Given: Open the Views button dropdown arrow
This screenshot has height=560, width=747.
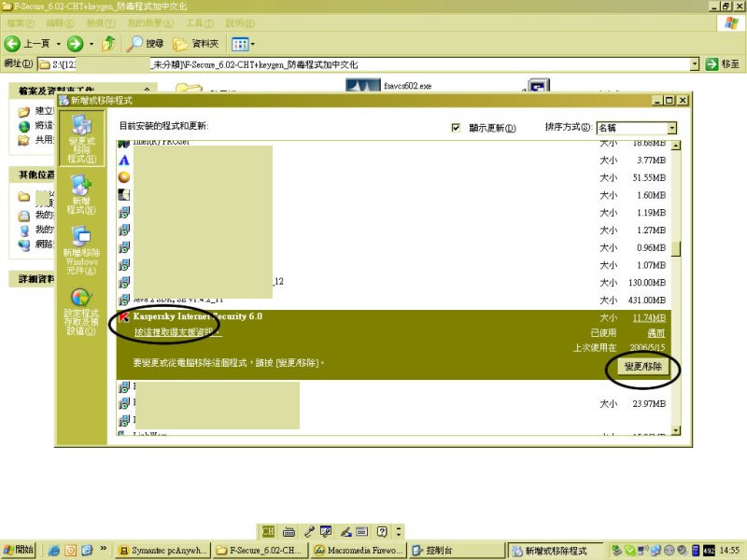Looking at the screenshot, I should point(252,44).
